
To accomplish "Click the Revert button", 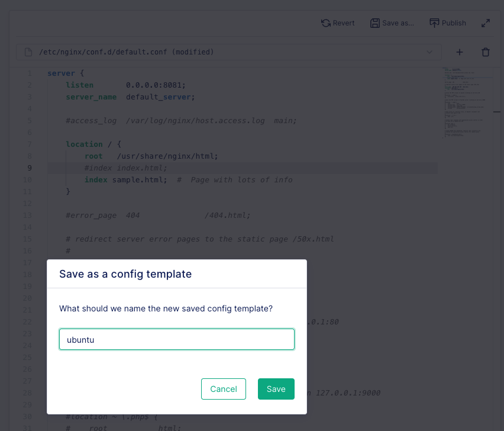I will (338, 23).
